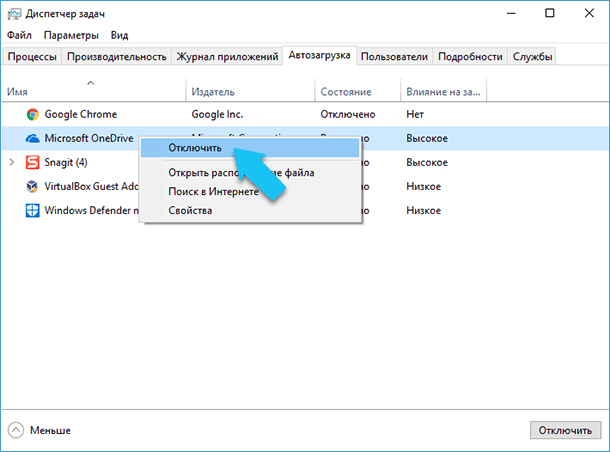Choose Отключить in the context menu
The height and width of the screenshot is (452, 610).
tap(250, 148)
